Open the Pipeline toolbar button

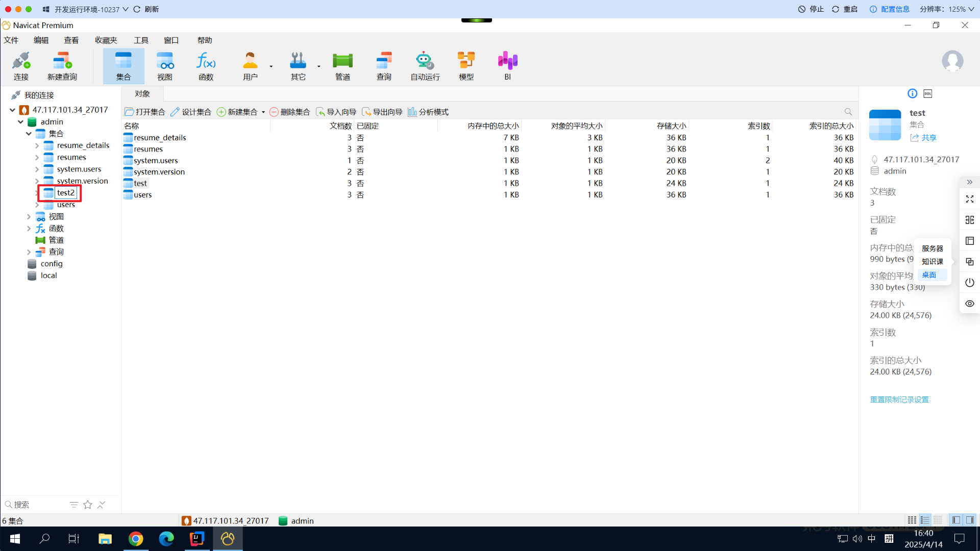tap(342, 66)
